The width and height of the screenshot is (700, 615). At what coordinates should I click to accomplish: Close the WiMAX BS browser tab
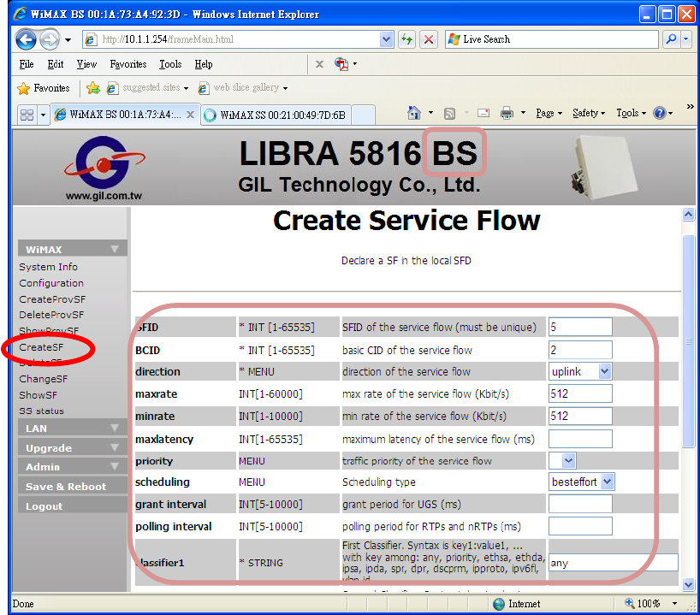pos(190,115)
